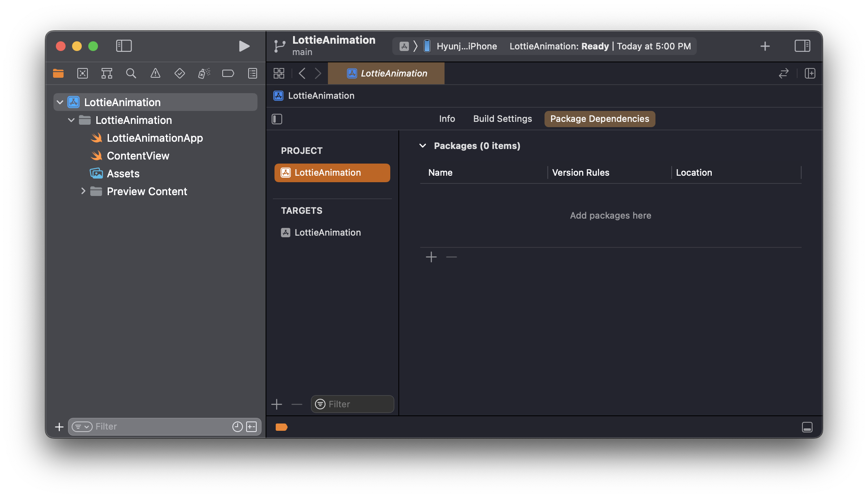Open ContentView file in navigator
This screenshot has height=498, width=868.
[138, 156]
